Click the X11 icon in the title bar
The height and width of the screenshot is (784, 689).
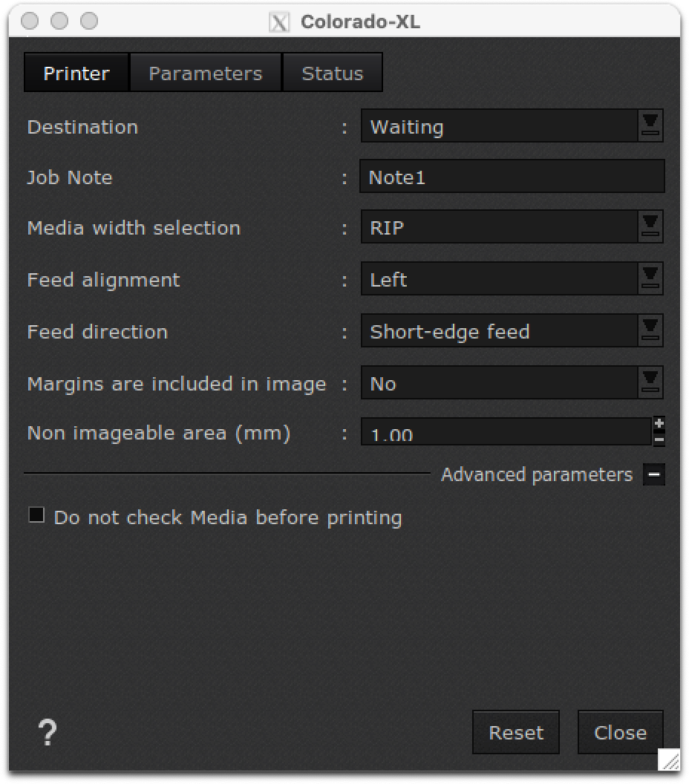click(x=279, y=22)
